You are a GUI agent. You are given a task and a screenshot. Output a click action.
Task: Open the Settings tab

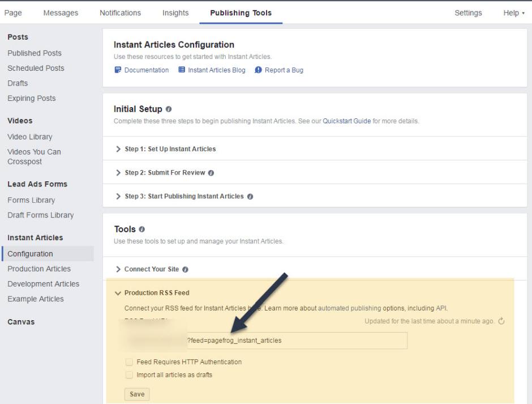click(x=468, y=13)
